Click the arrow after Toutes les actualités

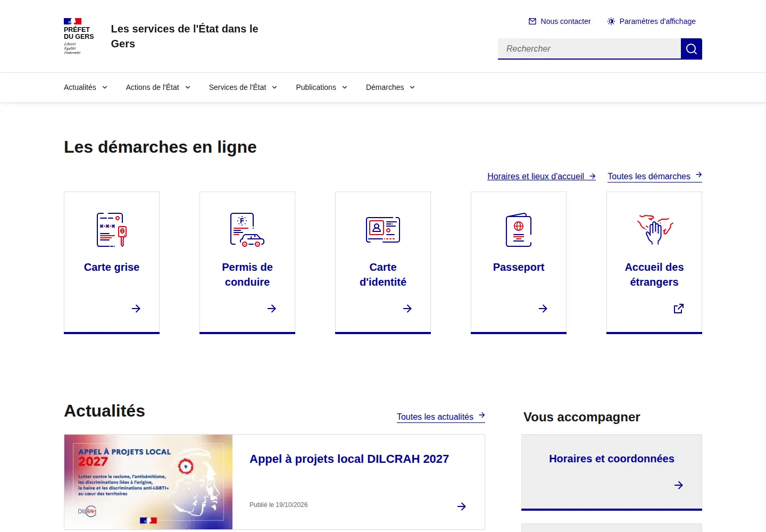[481, 415]
